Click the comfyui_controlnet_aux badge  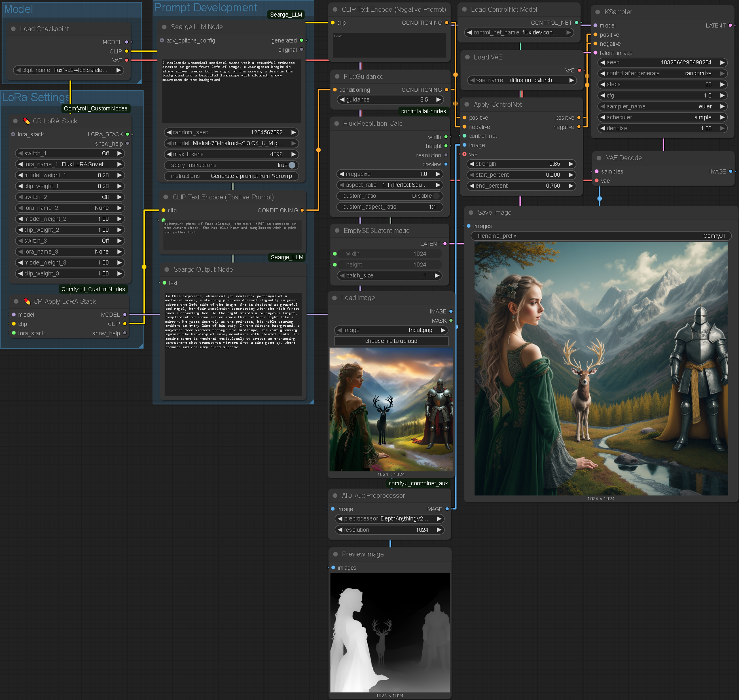418,483
